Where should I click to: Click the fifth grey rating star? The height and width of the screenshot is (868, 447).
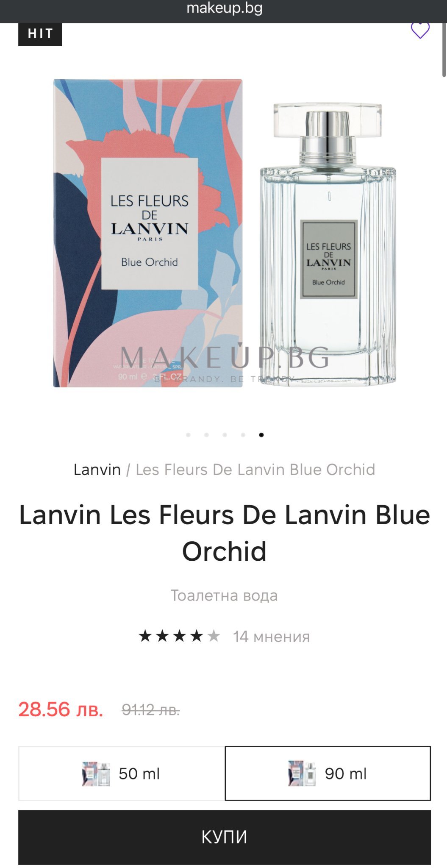click(x=214, y=636)
